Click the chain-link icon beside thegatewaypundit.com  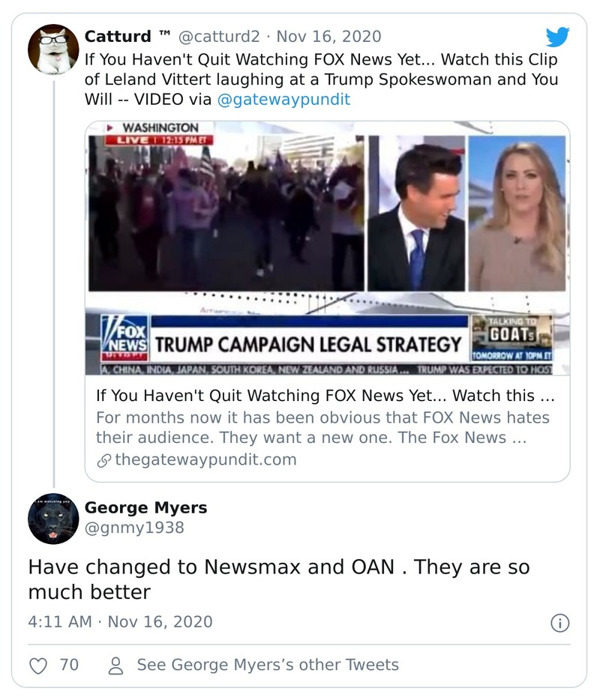pyautogui.click(x=103, y=459)
